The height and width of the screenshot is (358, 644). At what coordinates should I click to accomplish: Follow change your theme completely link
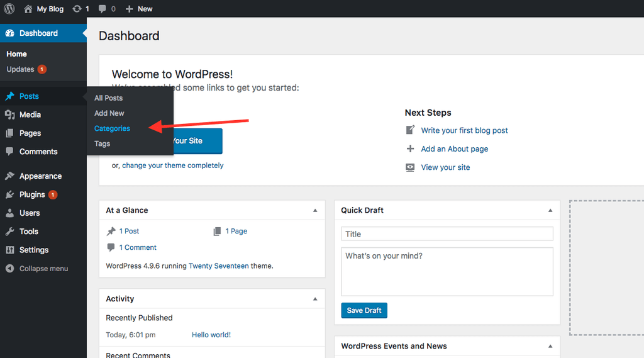[172, 165]
